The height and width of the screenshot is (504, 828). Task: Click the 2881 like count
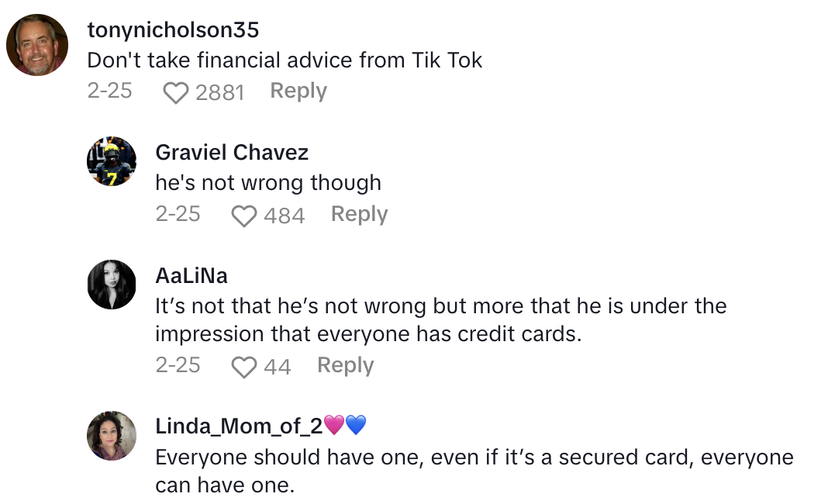pos(219,93)
